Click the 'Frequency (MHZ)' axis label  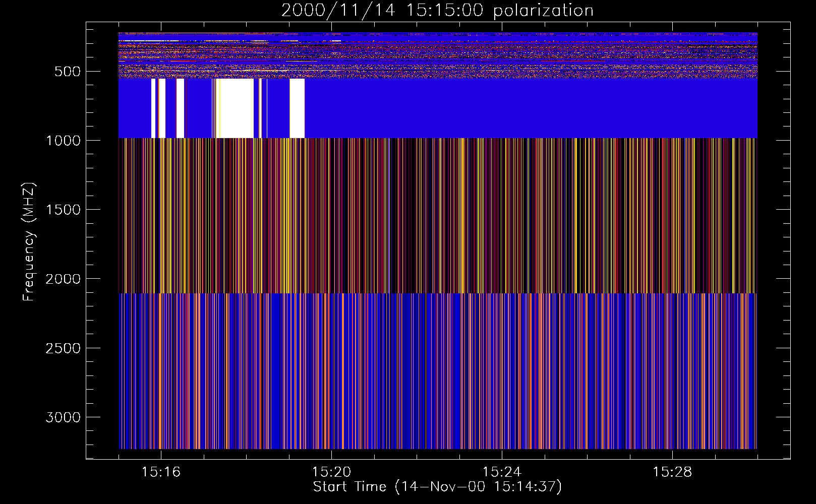[29, 242]
